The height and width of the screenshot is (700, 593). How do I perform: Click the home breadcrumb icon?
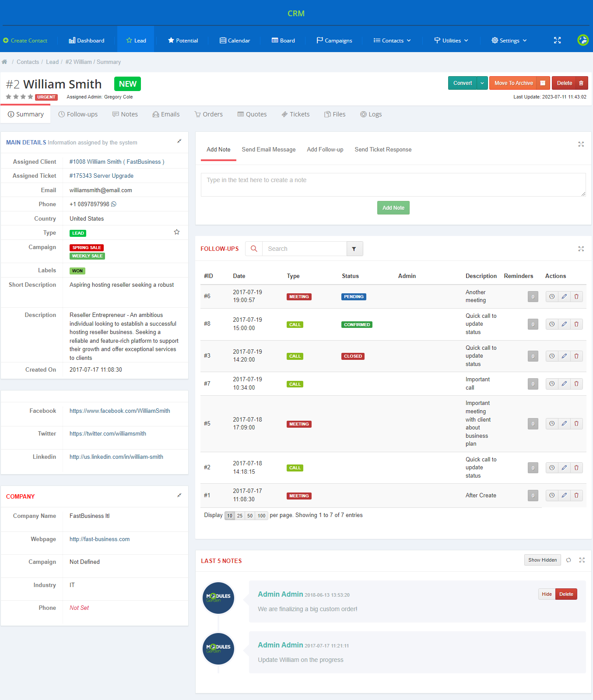[x=4, y=62]
